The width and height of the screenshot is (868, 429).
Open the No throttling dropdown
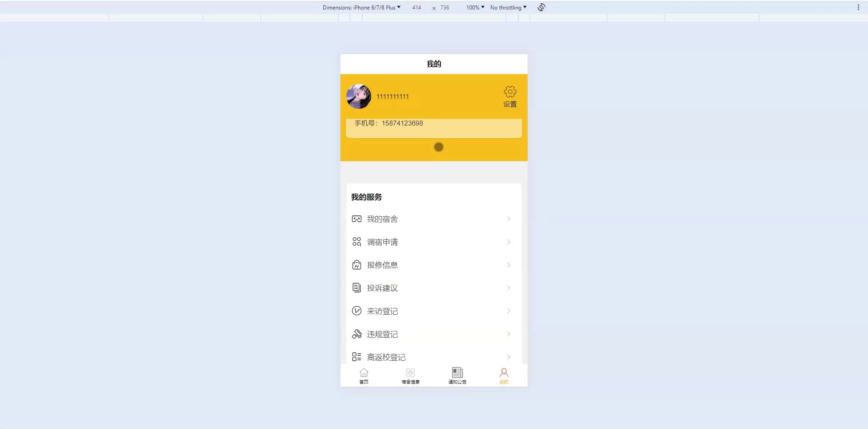click(x=509, y=7)
